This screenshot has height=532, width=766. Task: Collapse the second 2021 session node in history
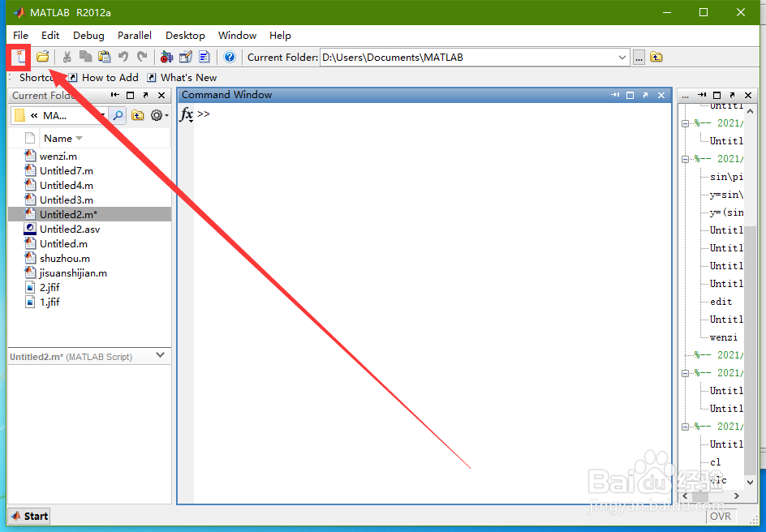pos(685,159)
